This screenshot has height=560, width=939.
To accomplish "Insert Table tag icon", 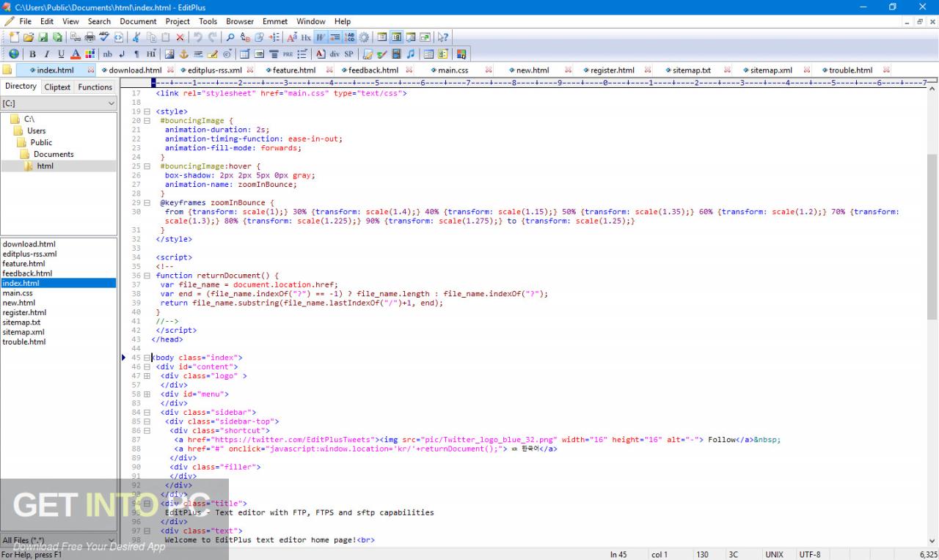I will (244, 54).
